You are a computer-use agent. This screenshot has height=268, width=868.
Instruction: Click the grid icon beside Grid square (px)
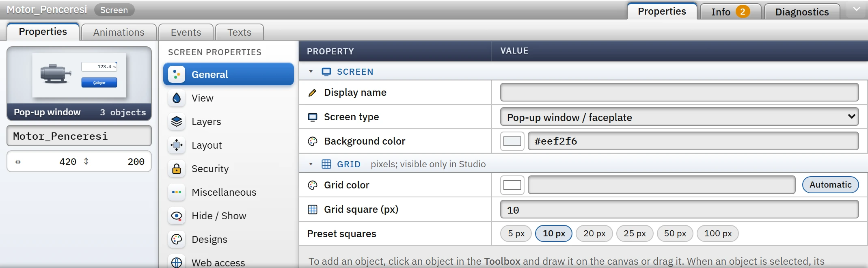[x=312, y=210]
